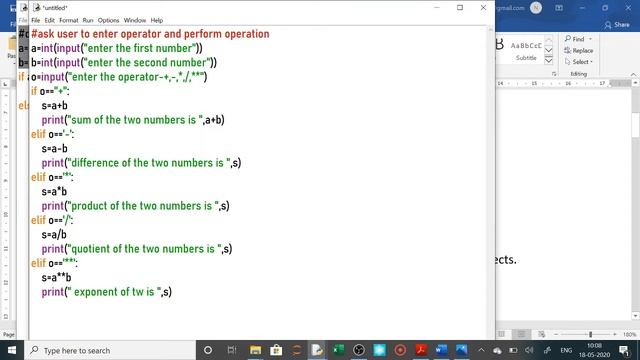Open Cortana circle on the taskbar

(208, 350)
